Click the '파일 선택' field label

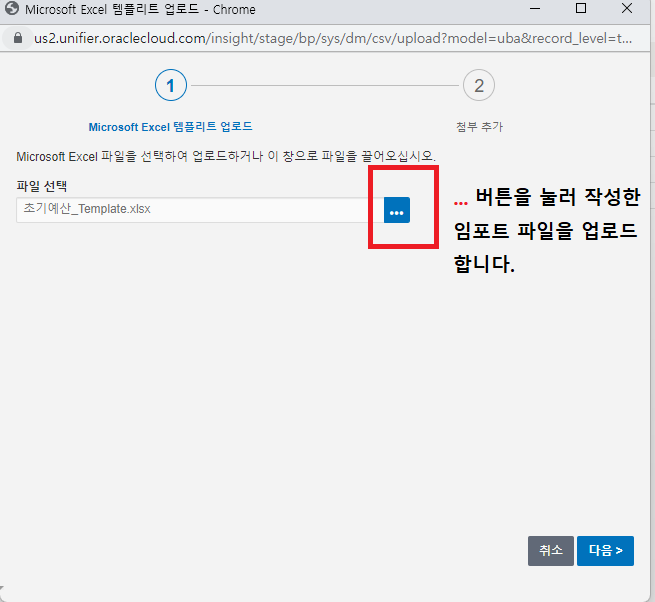42,186
